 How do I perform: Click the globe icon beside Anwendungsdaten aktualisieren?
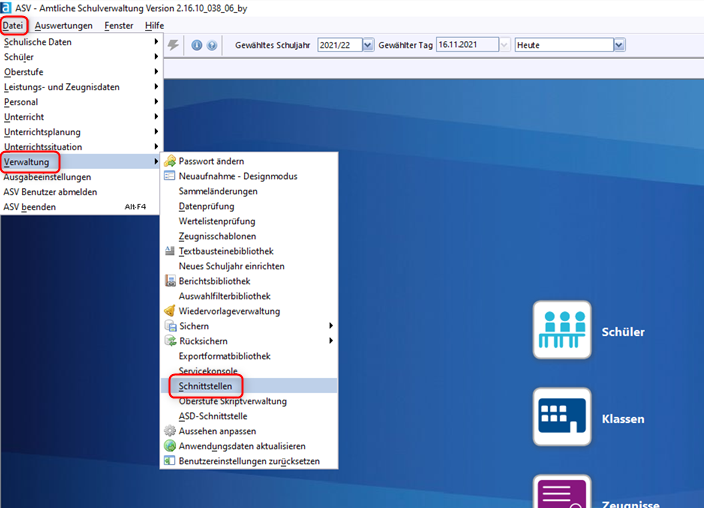[170, 446]
